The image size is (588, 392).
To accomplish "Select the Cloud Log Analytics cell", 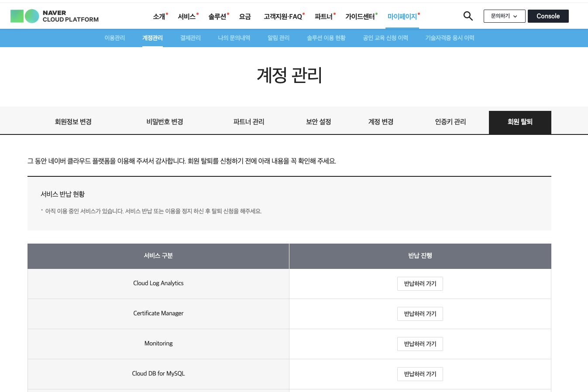I will pos(158,283).
